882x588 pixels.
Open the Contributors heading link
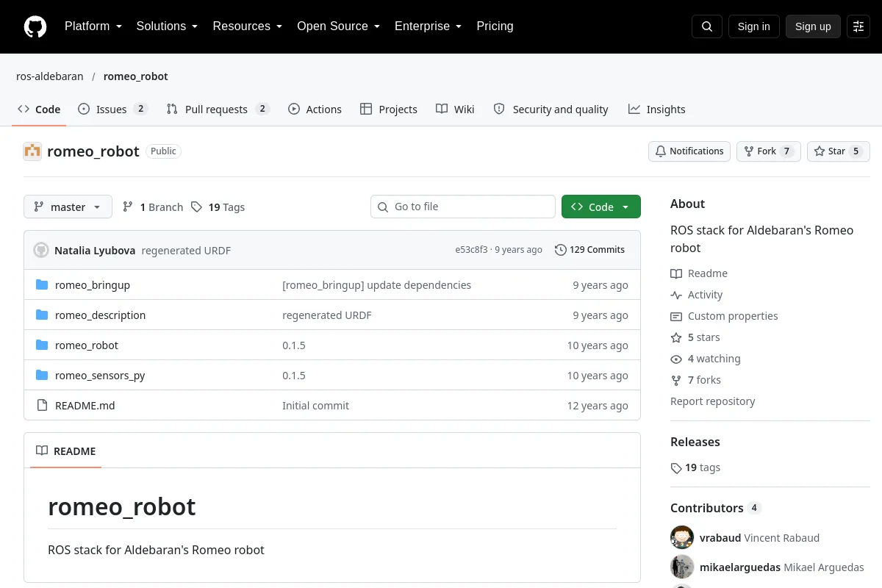(716, 508)
